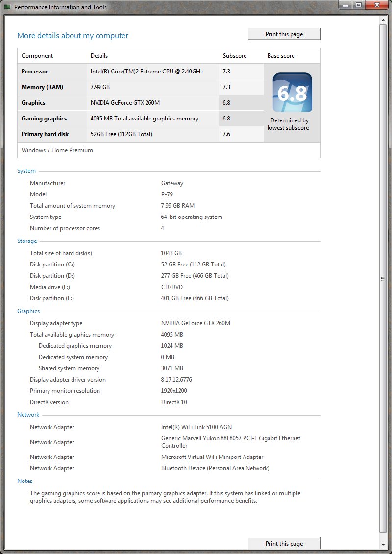Click the 7.6 subscore value
This screenshot has height=554, width=392.
226,134
